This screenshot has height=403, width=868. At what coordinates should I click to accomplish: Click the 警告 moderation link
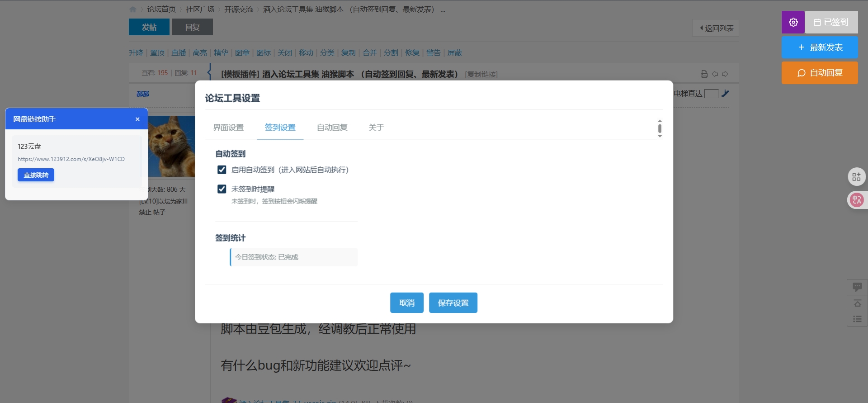[x=434, y=53]
